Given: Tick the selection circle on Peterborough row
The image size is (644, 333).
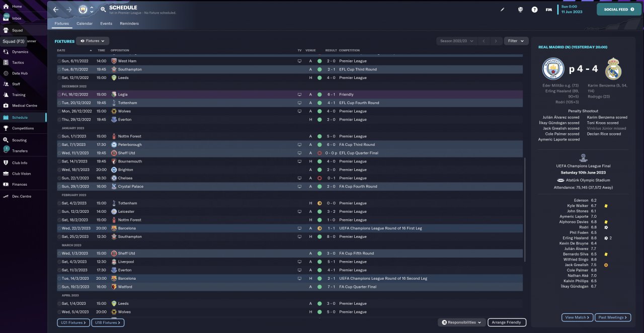Looking at the screenshot, I should tap(59, 145).
